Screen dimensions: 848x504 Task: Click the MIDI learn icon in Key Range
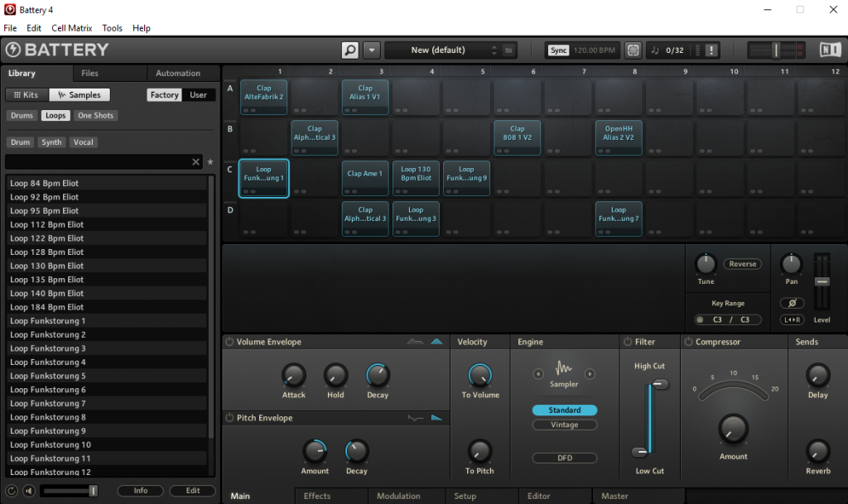pyautogui.click(x=700, y=319)
